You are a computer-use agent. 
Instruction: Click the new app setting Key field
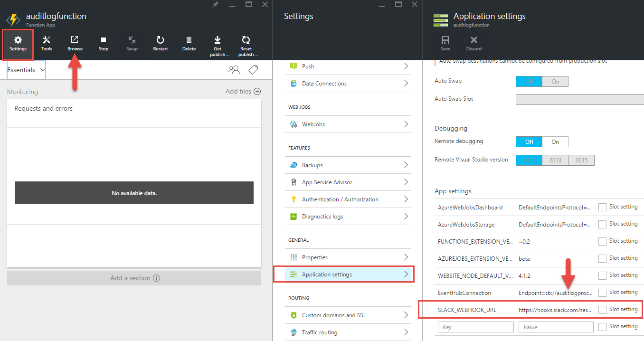pos(476,327)
